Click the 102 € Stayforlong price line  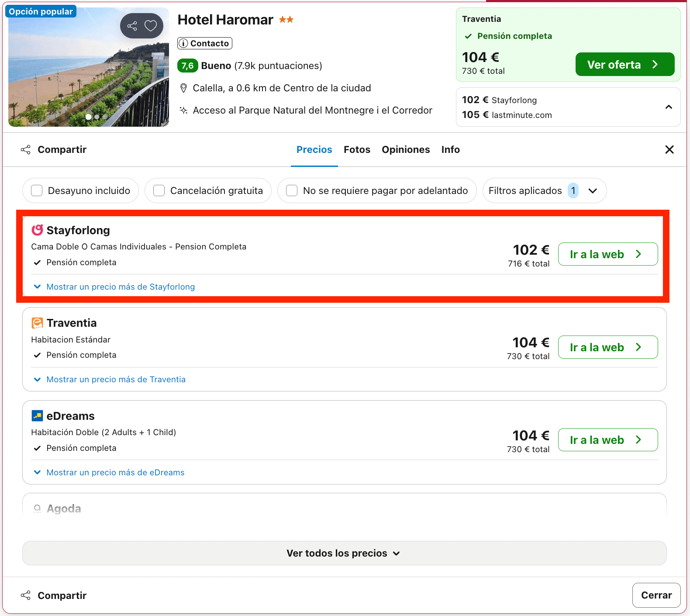500,100
